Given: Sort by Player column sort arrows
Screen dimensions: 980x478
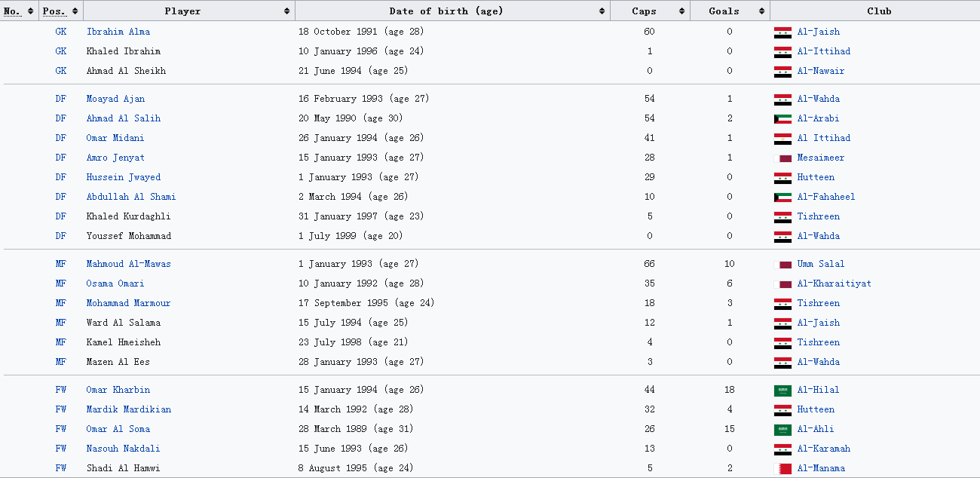Looking at the screenshot, I should pos(286,11).
